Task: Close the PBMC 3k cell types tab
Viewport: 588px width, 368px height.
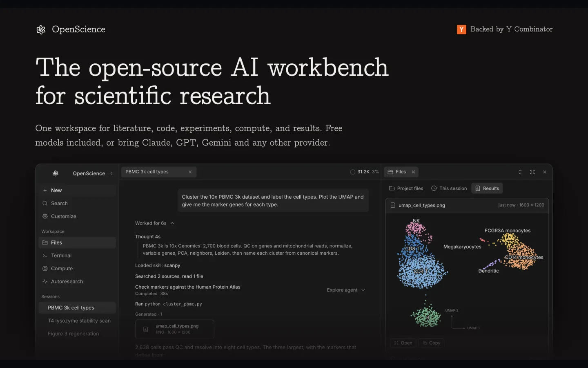Action: point(190,172)
